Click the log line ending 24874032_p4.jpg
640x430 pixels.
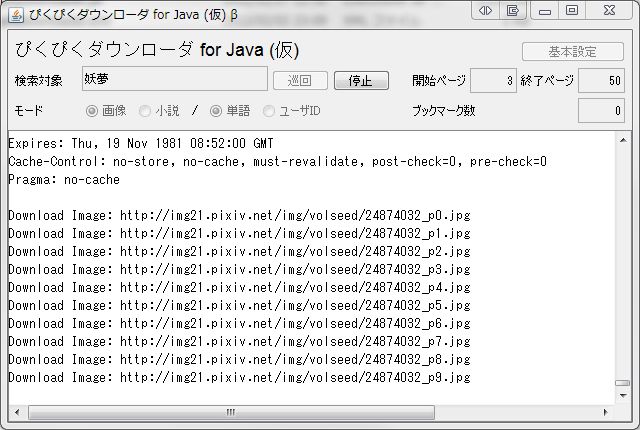click(x=240, y=288)
